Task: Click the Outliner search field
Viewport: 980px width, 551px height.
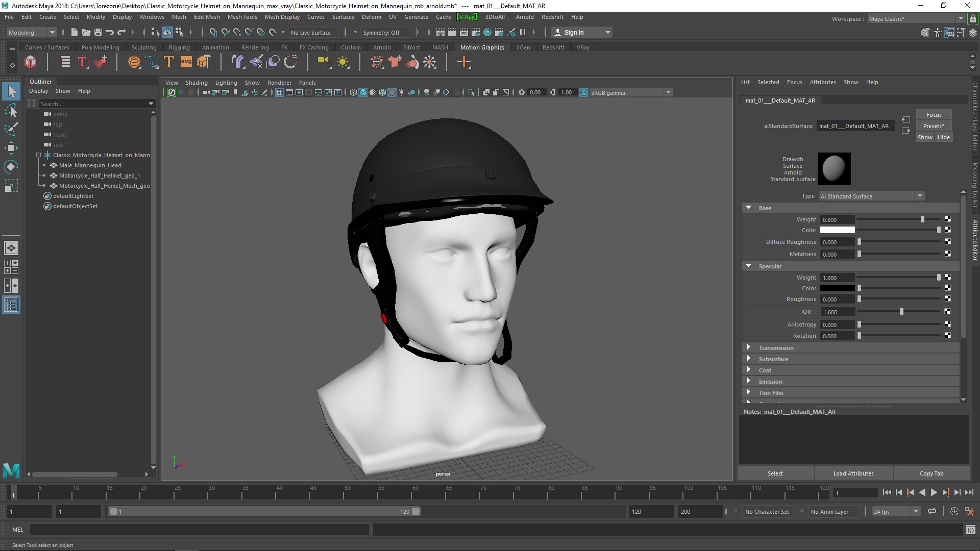Action: 97,104
